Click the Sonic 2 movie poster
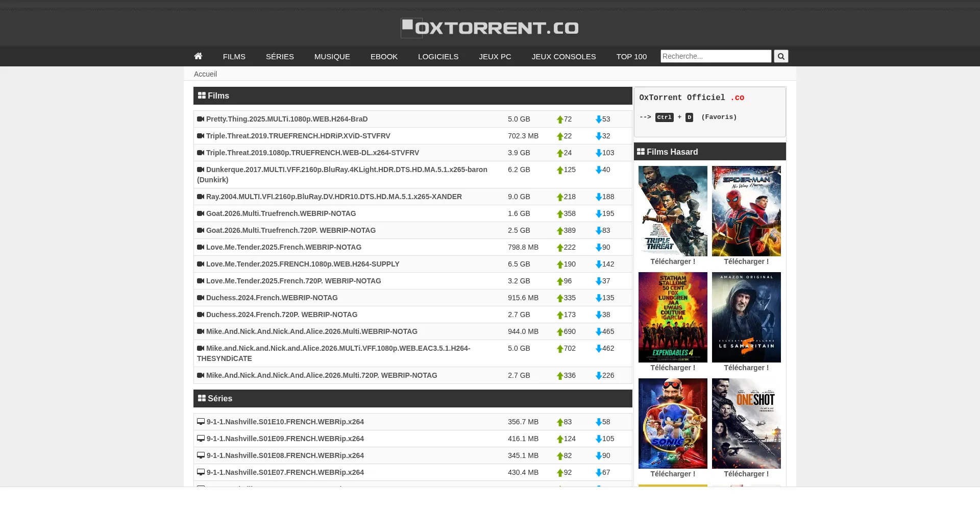This screenshot has width=980, height=507. pyautogui.click(x=673, y=423)
